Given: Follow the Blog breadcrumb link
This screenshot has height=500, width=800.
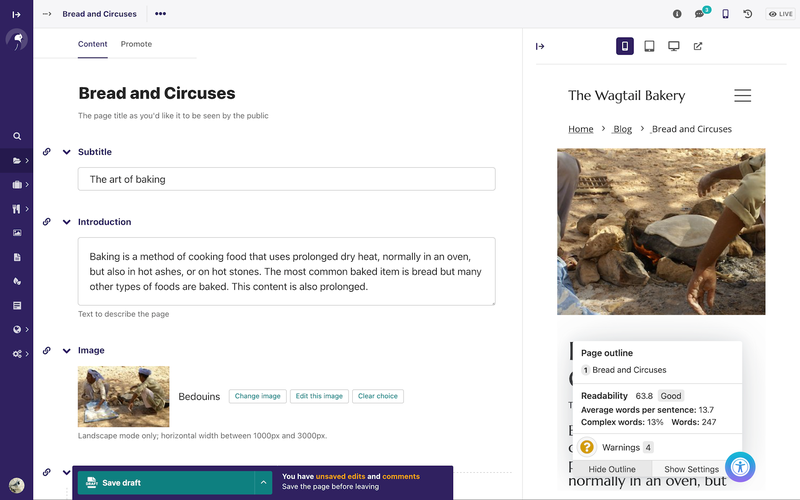Looking at the screenshot, I should (x=622, y=129).
